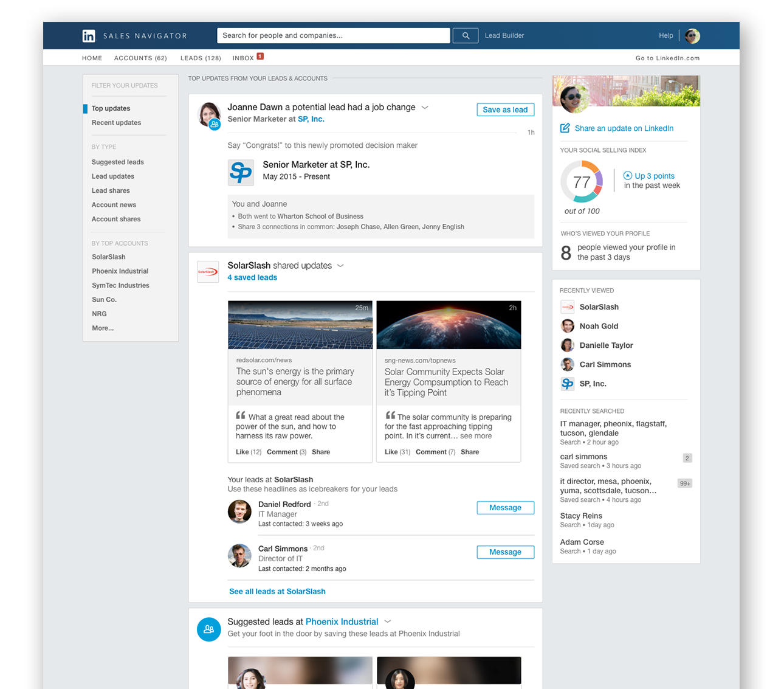This screenshot has width=784, height=689.
Task: Open Phoenix Industrial link in suggested leads
Action: pos(342,621)
